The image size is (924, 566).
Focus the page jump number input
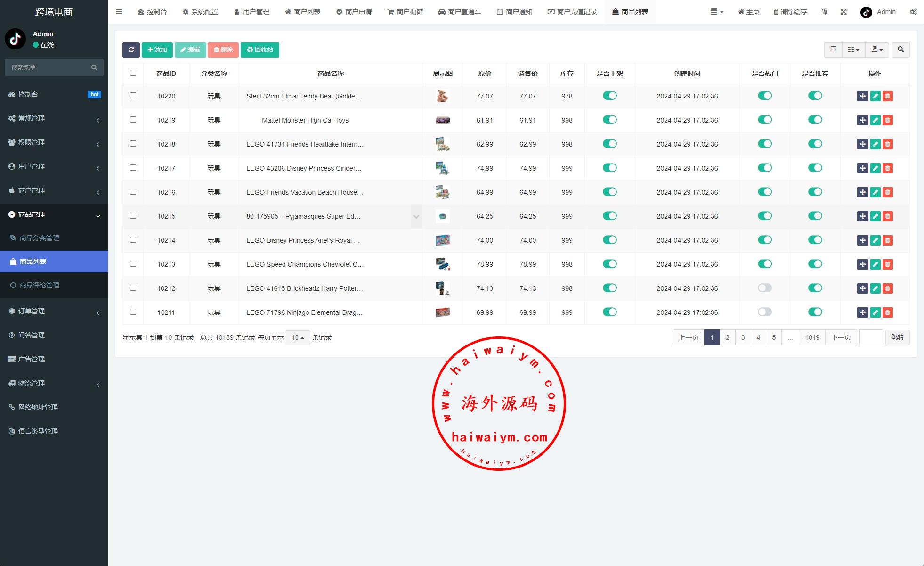871,337
